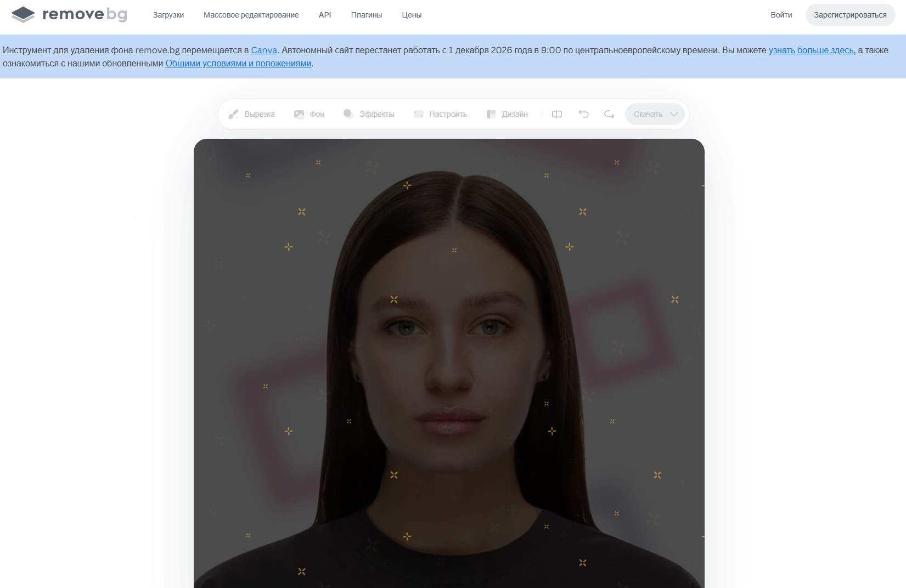The height and width of the screenshot is (588, 906).
Task: Open the Фон background tool
Action: coord(309,114)
